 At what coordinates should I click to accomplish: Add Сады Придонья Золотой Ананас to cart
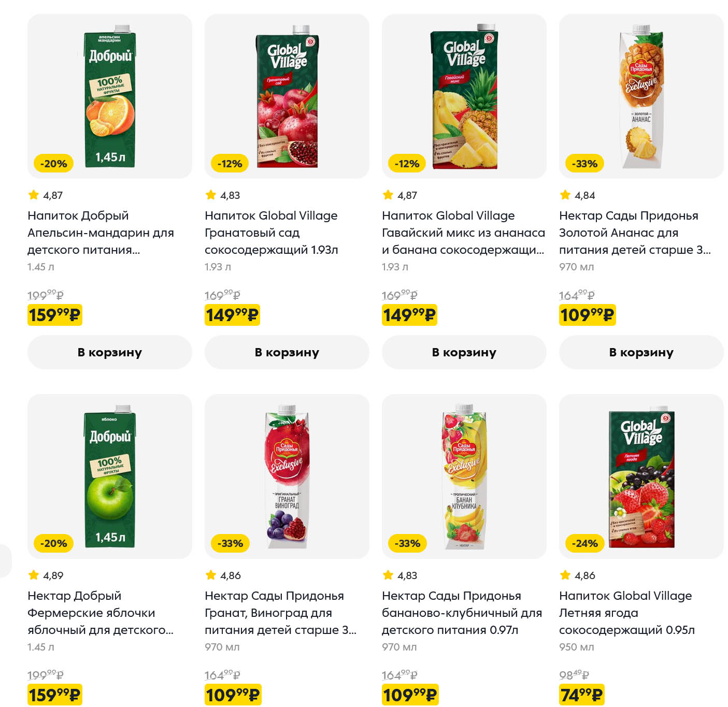641,352
